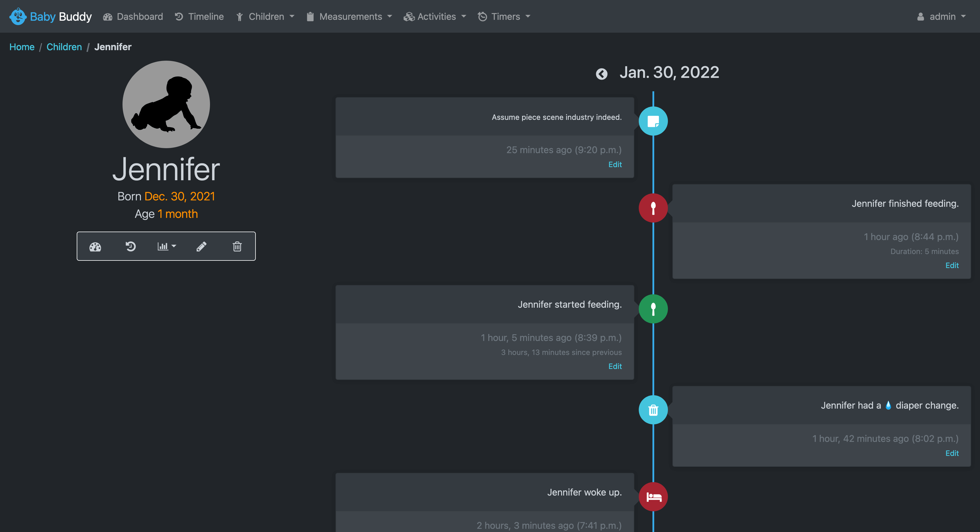Image resolution: width=980 pixels, height=532 pixels.
Task: Click Jennifer's avatar thumbnail
Action: (x=166, y=104)
